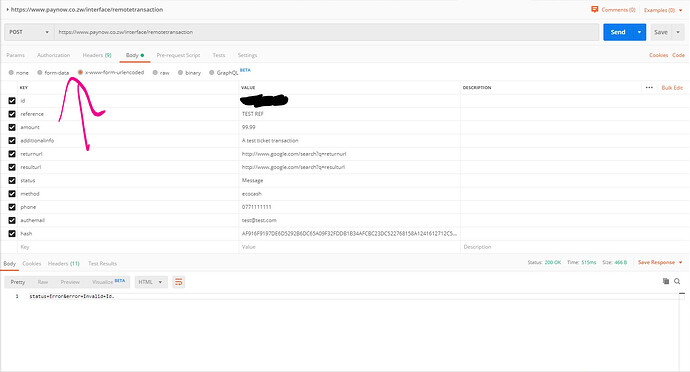Switch to the Tests tab

pyautogui.click(x=219, y=55)
